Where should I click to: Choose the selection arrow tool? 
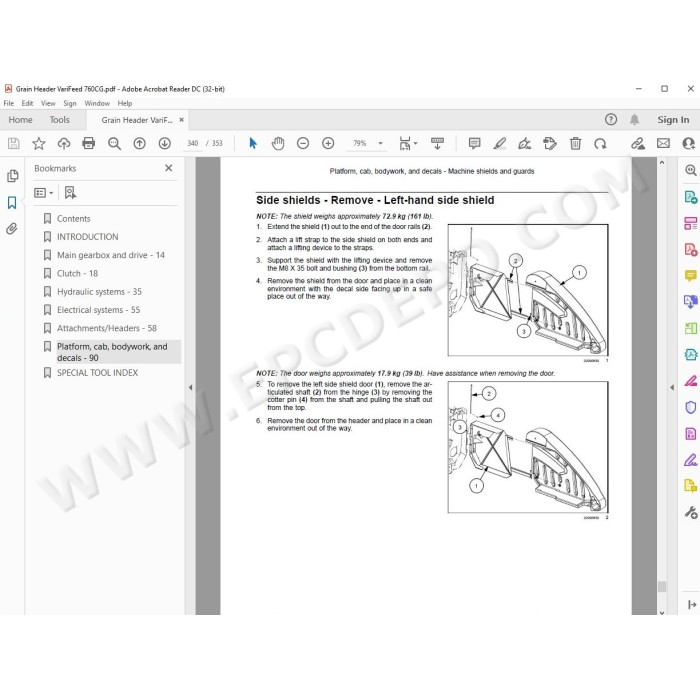click(x=253, y=143)
